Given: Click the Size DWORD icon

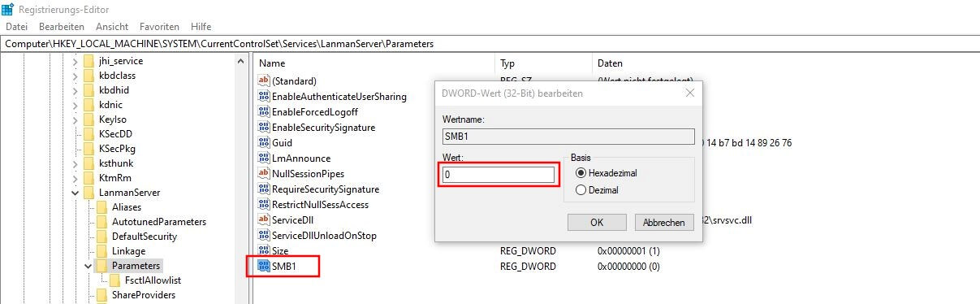Looking at the screenshot, I should pyautogui.click(x=263, y=250).
